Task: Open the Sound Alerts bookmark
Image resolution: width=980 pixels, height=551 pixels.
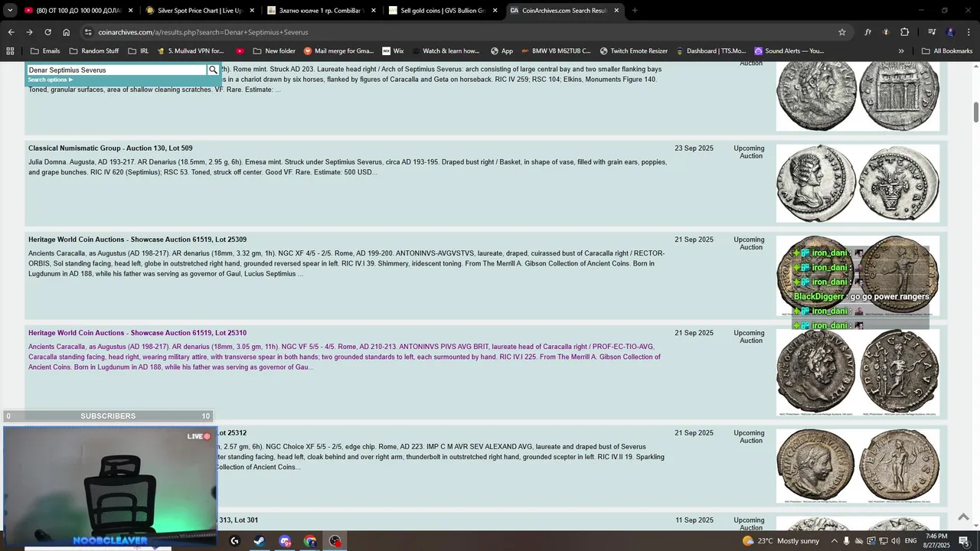Action: pos(789,51)
